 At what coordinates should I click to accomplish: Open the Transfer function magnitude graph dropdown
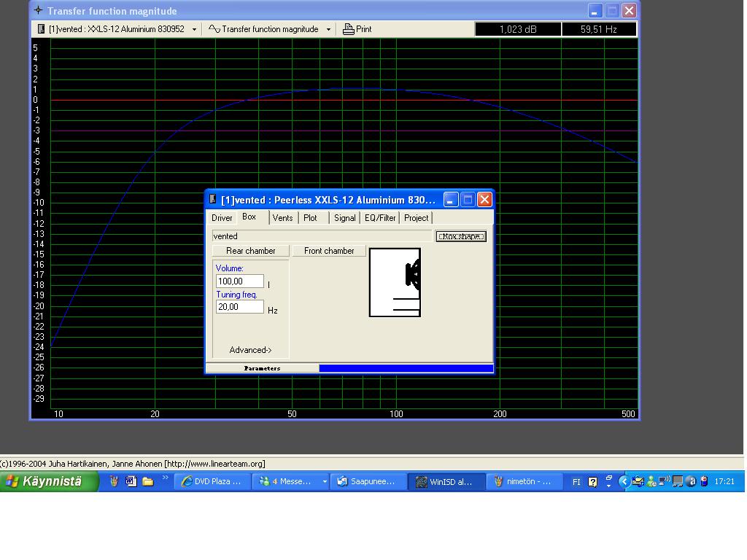(328, 29)
